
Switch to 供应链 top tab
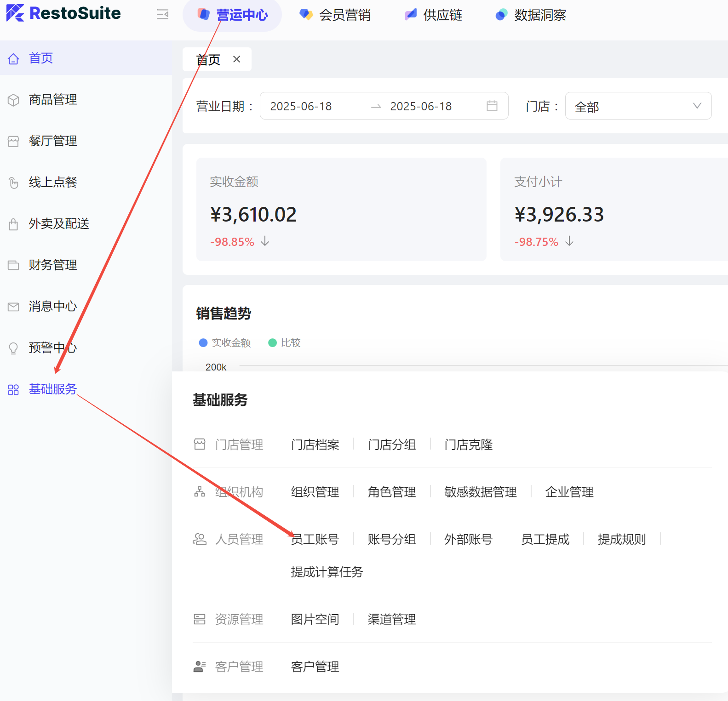click(434, 15)
